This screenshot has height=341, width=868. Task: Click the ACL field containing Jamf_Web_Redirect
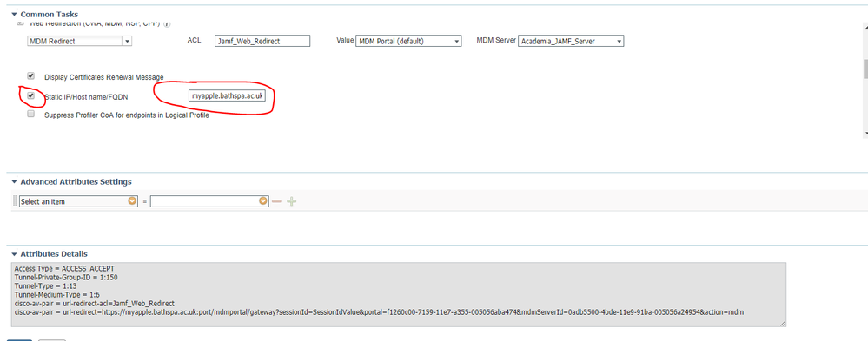(x=262, y=41)
